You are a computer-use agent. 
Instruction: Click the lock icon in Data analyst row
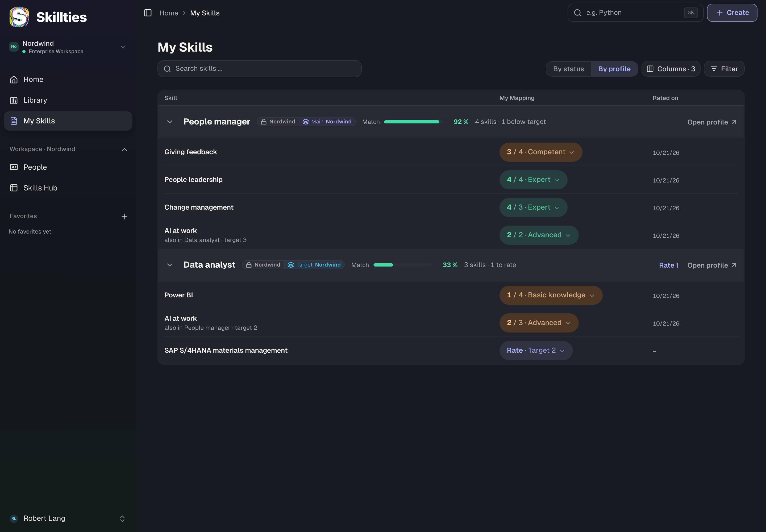click(249, 265)
